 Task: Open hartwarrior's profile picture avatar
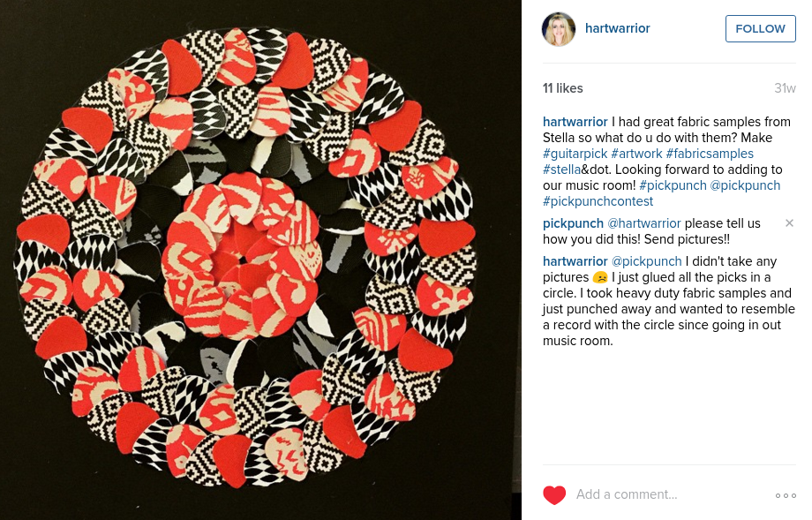[559, 29]
